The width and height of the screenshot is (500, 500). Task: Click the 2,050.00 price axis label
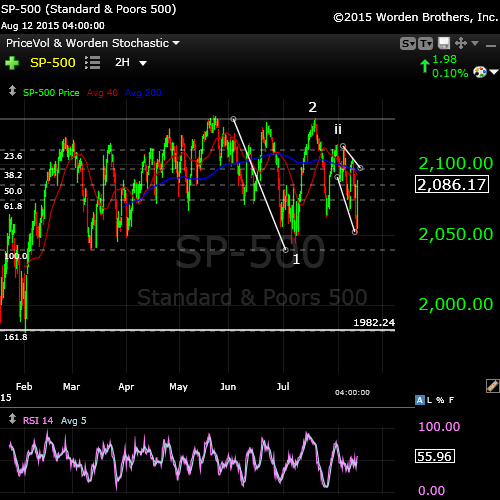[456, 234]
